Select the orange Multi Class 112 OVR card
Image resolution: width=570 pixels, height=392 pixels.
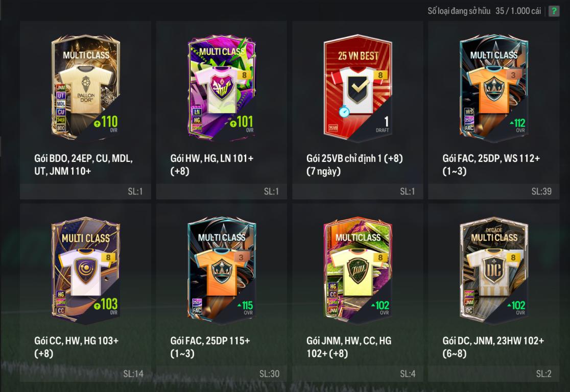click(494, 88)
